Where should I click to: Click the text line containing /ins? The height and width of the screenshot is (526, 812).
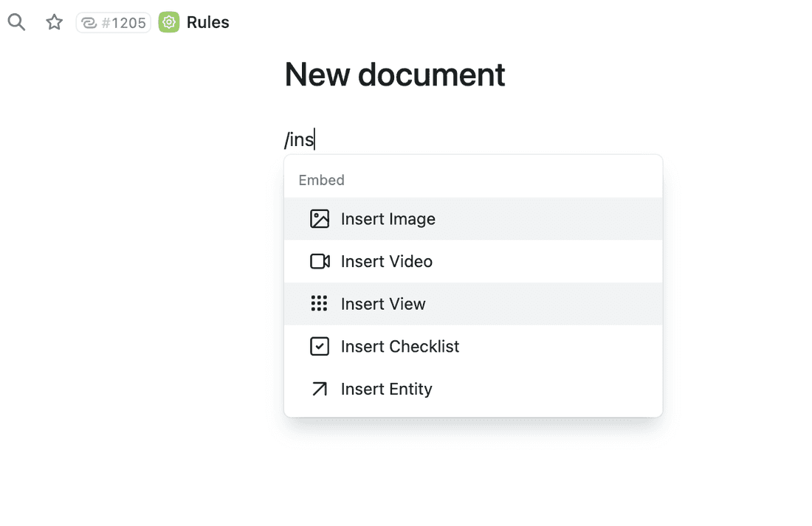[299, 139]
